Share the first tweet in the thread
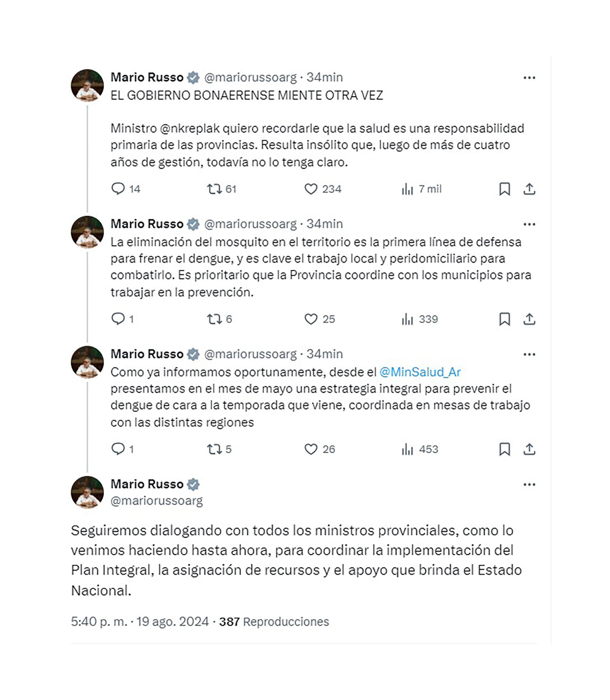The width and height of the screenshot is (610, 700). [529, 189]
